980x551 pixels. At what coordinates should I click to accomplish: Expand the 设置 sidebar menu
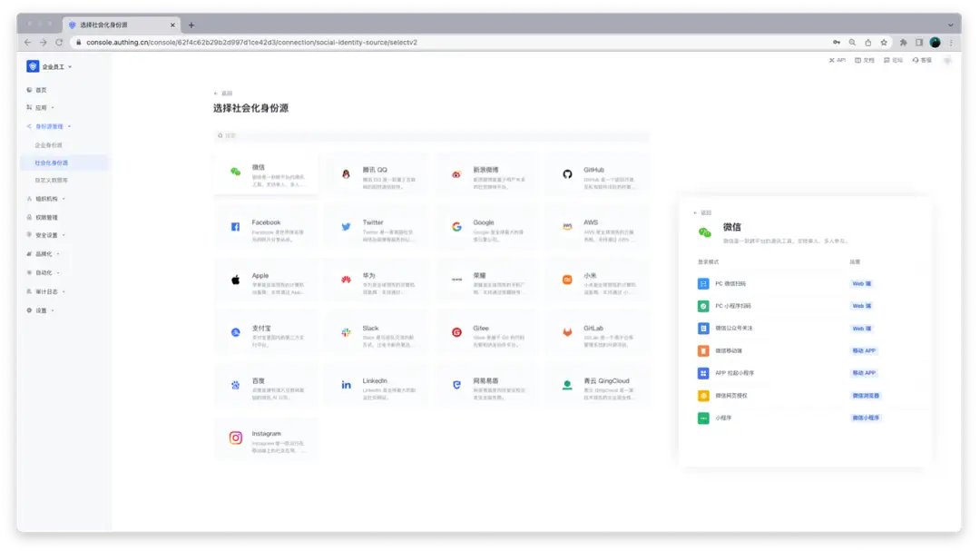coord(41,310)
